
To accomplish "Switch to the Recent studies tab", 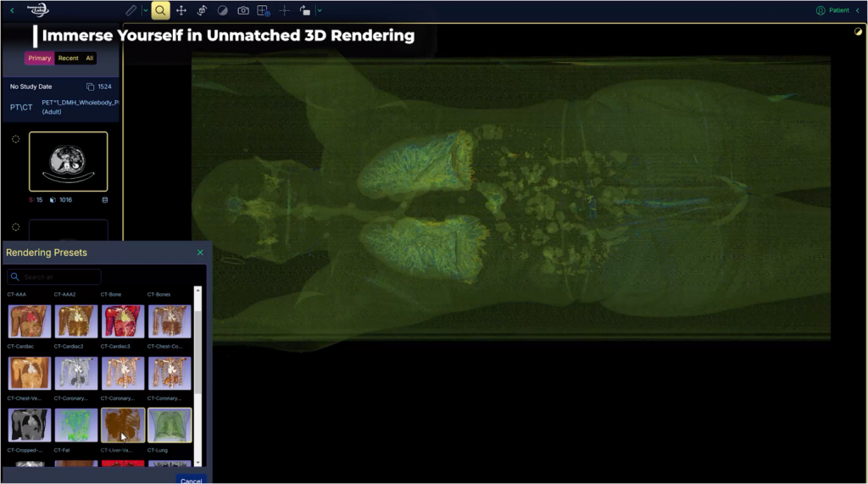I will point(68,58).
